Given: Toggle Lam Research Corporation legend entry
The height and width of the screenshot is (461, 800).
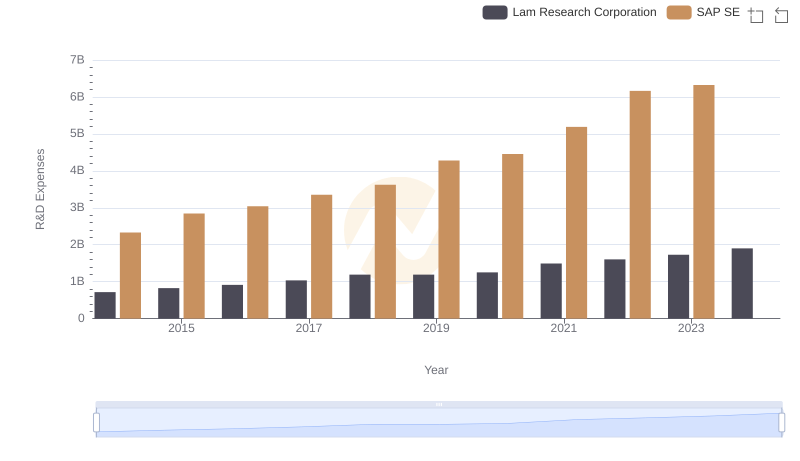Looking at the screenshot, I should (569, 12).
